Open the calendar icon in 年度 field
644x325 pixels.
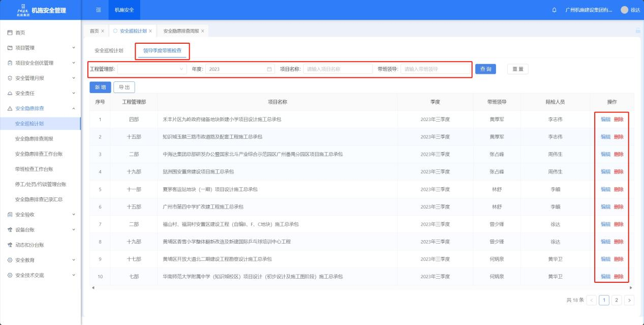(269, 69)
